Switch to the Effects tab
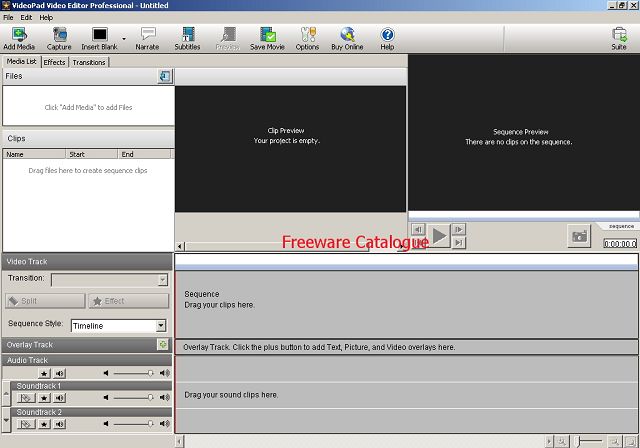Screen dimensions: 640x448 pos(54,62)
